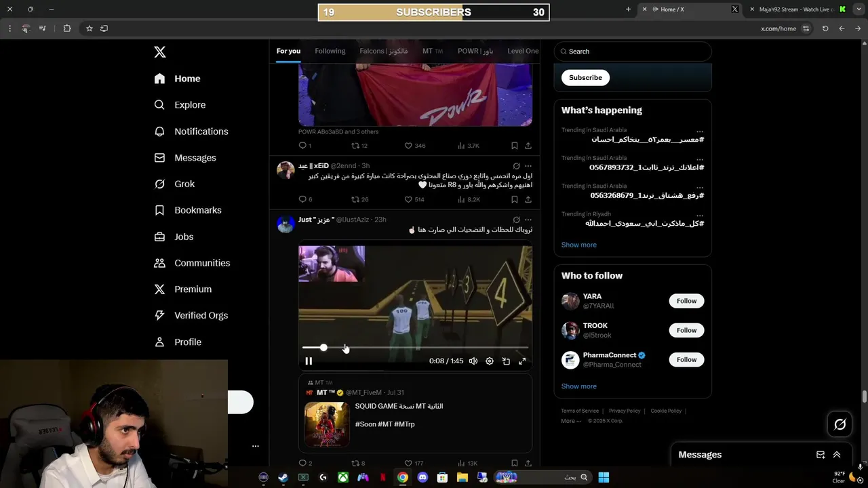
Task: Share the POWR post with 3.7K views
Action: click(x=528, y=146)
